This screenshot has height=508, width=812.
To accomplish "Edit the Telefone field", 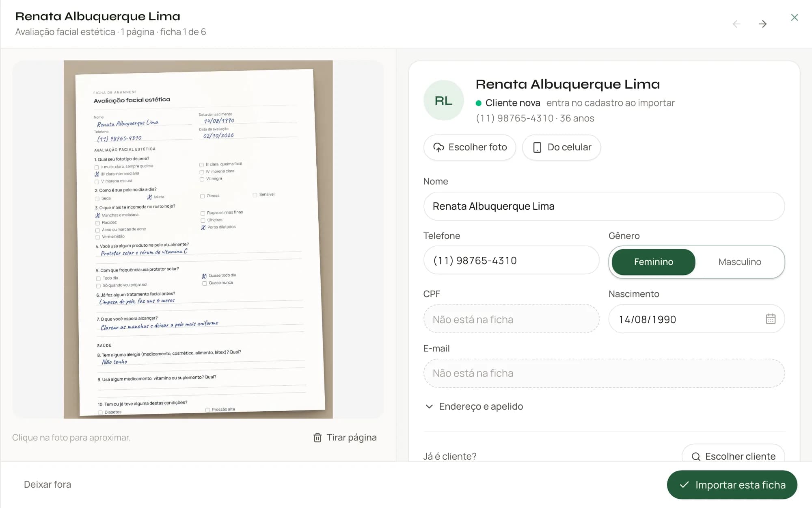I will coord(511,261).
